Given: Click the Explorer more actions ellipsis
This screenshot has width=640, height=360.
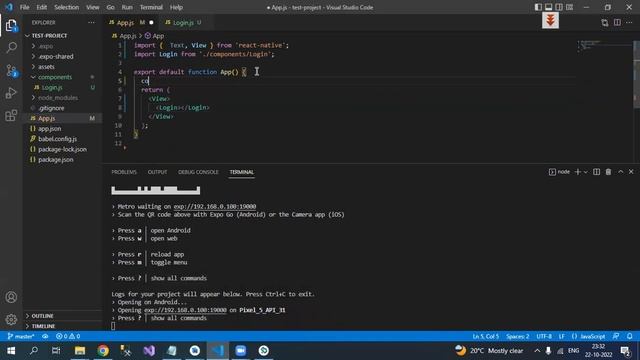Looking at the screenshot, I should point(91,22).
